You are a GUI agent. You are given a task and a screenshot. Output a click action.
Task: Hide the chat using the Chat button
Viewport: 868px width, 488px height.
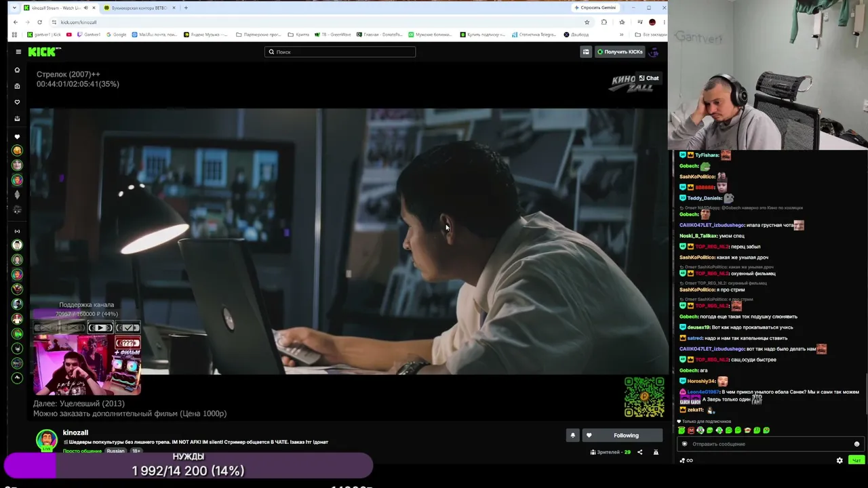tap(649, 78)
